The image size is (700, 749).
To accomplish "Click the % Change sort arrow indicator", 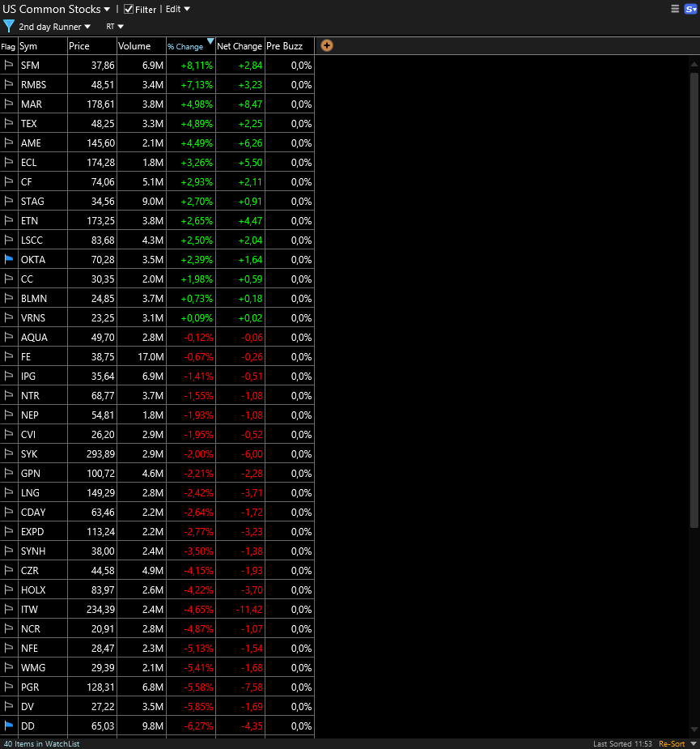I will tap(210, 41).
